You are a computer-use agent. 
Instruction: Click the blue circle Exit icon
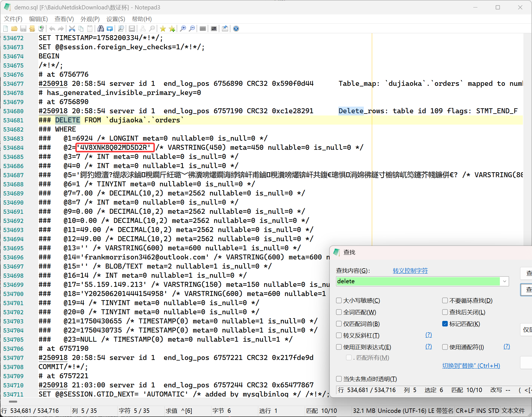236,29
